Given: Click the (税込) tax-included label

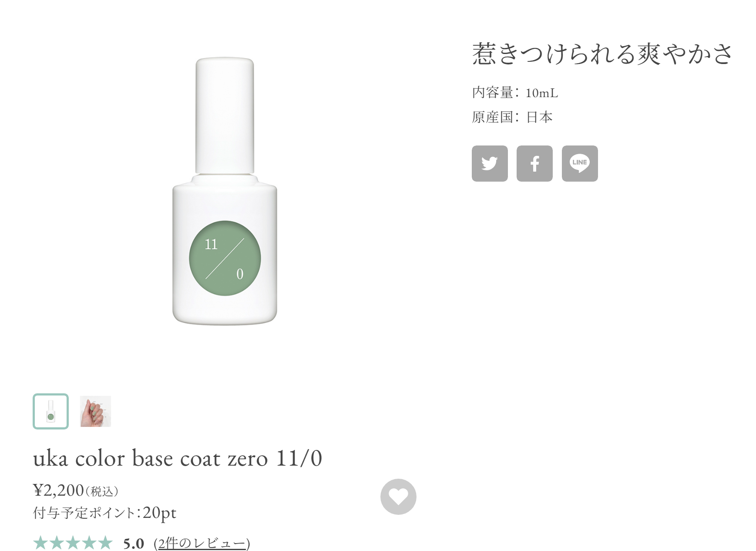Looking at the screenshot, I should [x=102, y=492].
